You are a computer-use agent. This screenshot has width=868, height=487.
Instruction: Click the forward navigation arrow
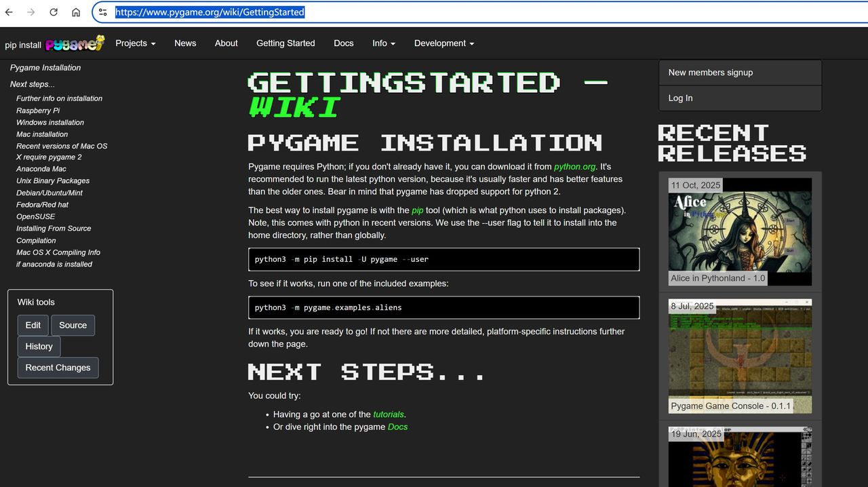[x=33, y=12]
